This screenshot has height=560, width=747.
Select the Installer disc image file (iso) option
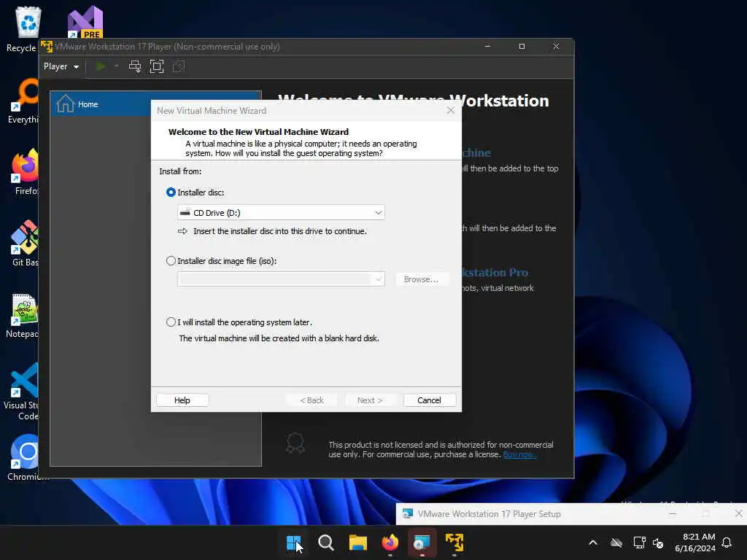[x=171, y=261]
